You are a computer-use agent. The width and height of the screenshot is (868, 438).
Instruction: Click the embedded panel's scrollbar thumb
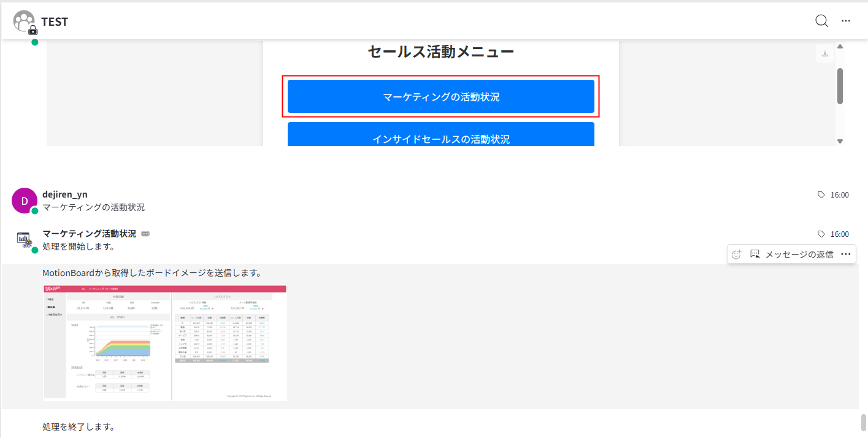coord(840,86)
